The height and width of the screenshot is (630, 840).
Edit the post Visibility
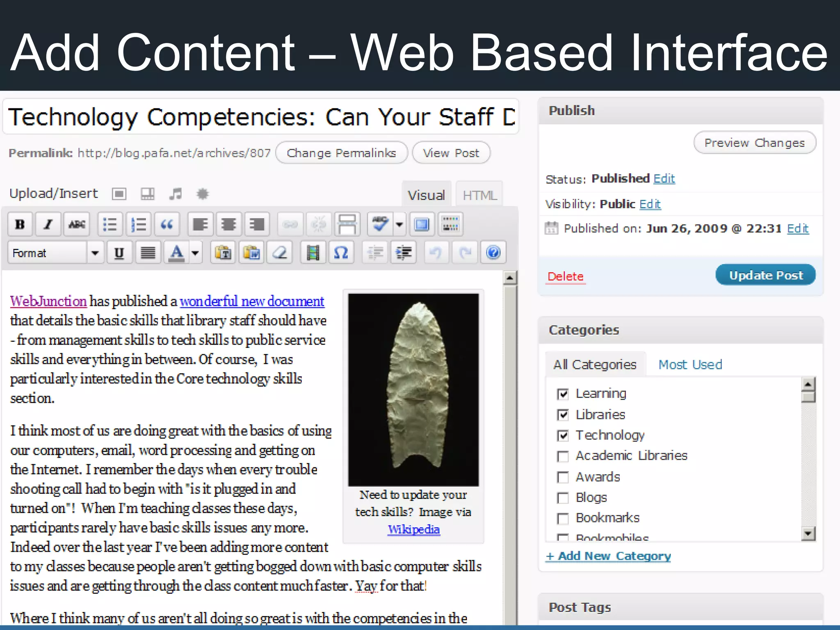point(650,204)
